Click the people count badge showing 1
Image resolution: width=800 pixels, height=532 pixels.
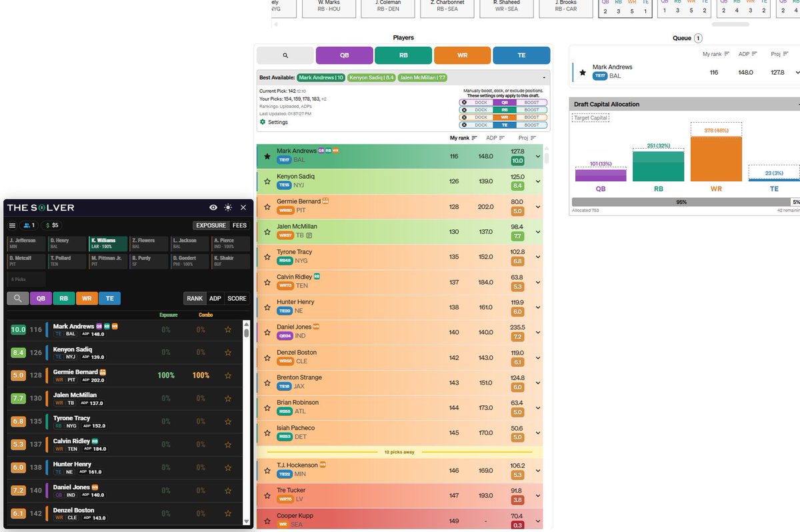click(x=29, y=225)
